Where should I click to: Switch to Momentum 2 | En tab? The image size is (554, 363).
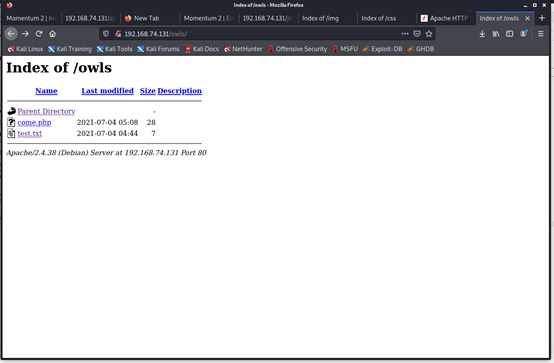[209, 18]
